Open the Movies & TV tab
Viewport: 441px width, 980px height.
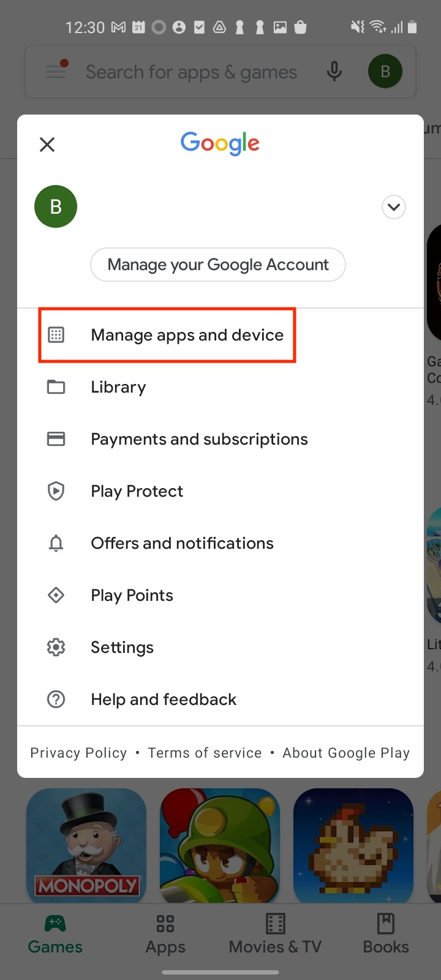coord(274,932)
